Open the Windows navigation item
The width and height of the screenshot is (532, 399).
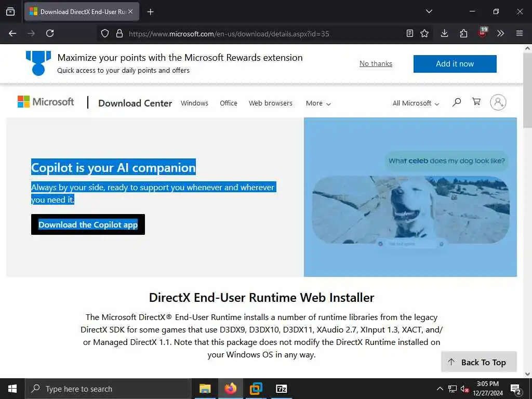[194, 103]
